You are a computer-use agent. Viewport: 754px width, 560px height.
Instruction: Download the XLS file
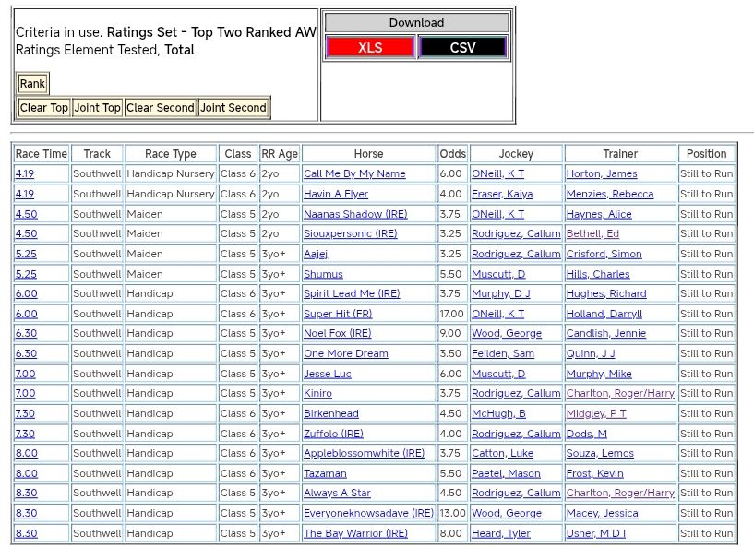370,48
